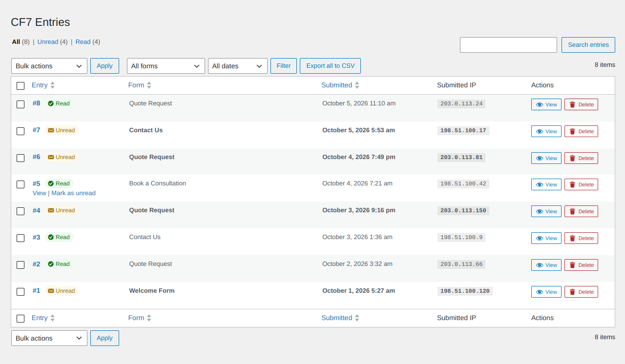The height and width of the screenshot is (364, 625).
Task: View entry #6 with the eye button
Action: pos(546,158)
